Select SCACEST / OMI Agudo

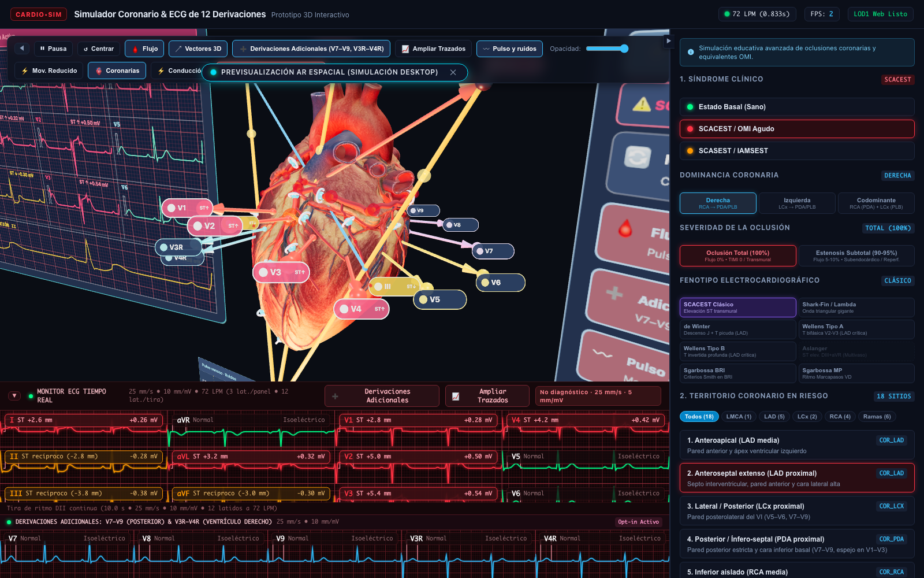[797, 129]
